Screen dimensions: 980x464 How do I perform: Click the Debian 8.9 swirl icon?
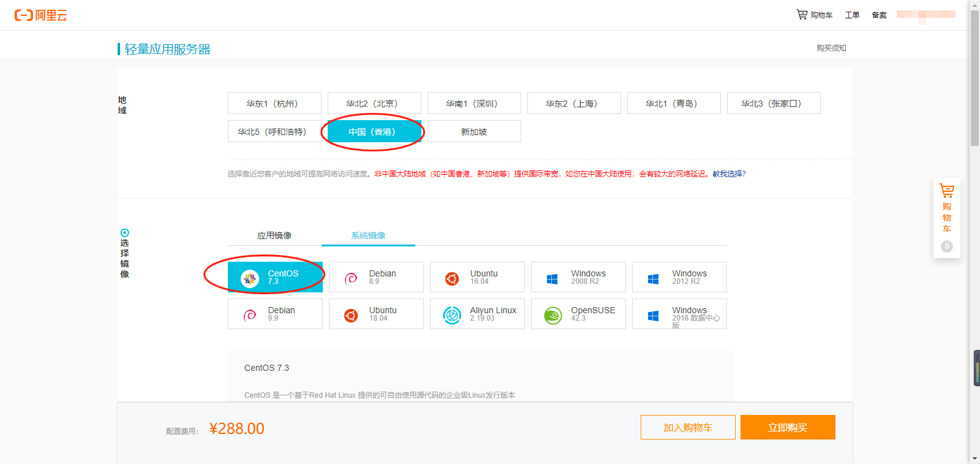pos(351,279)
